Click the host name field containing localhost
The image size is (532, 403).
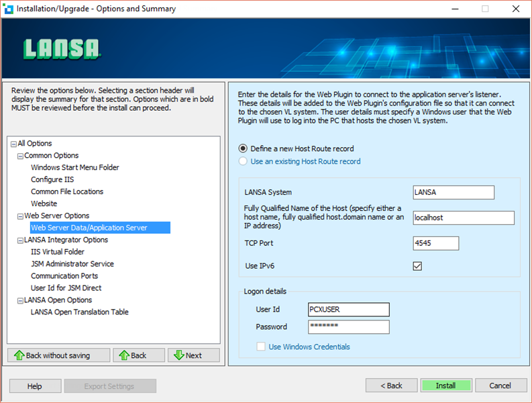(464, 218)
